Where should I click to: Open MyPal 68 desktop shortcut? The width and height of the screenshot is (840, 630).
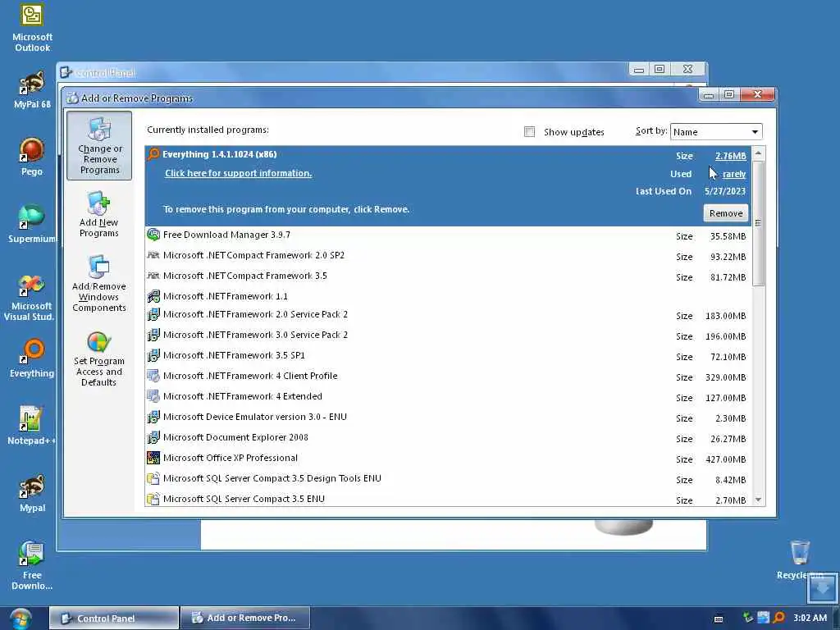click(x=32, y=90)
